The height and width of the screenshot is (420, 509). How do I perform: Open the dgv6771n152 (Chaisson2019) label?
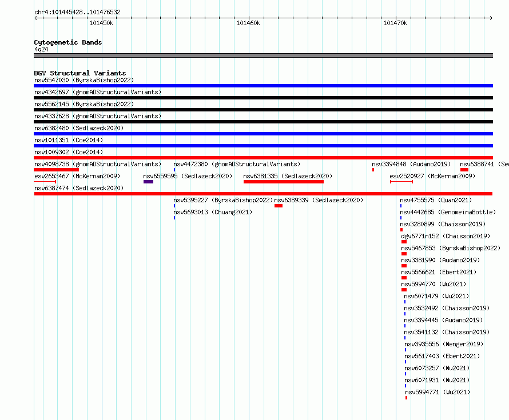[446, 236]
